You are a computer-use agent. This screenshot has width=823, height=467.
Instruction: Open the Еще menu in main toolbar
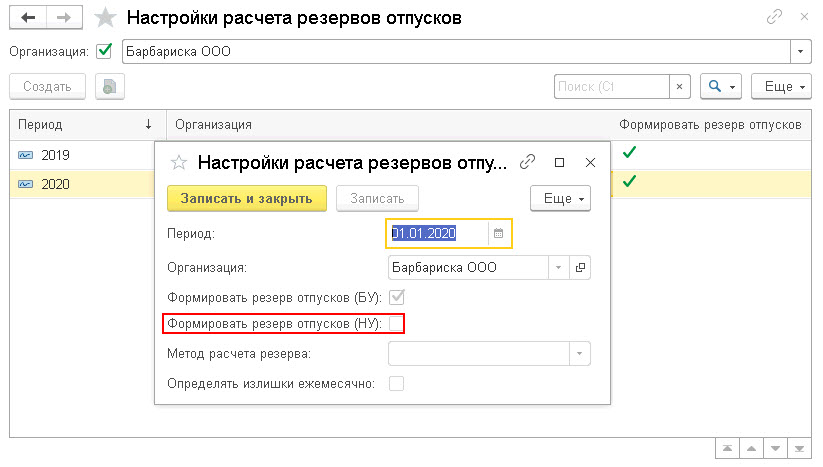pyautogui.click(x=782, y=87)
